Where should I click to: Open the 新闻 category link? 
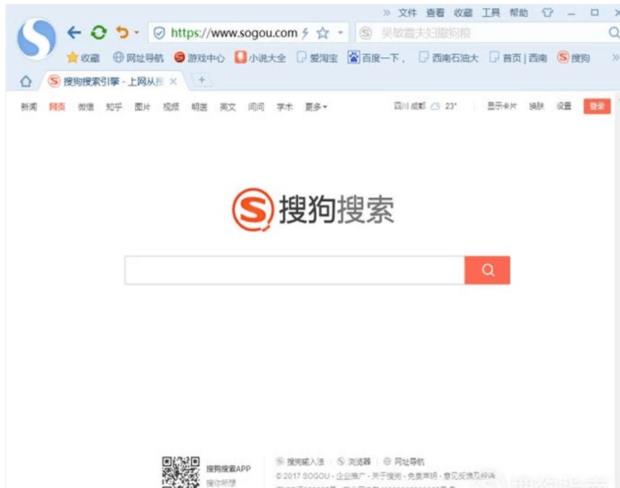point(29,107)
